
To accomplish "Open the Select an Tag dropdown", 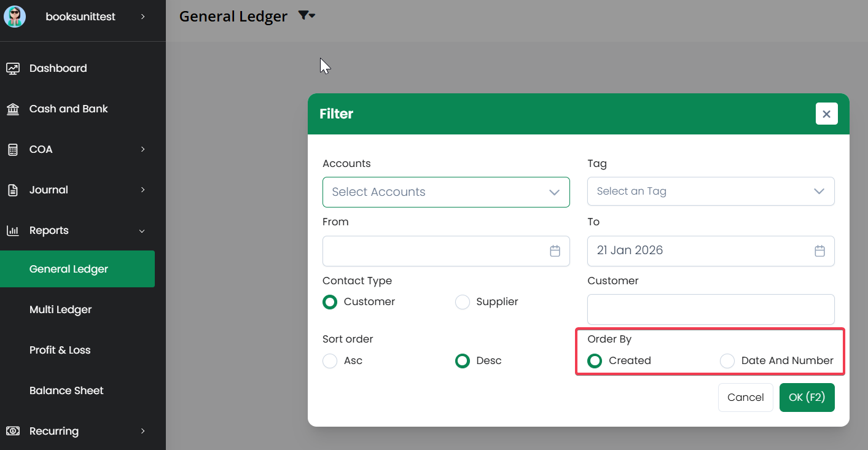I will 711,192.
